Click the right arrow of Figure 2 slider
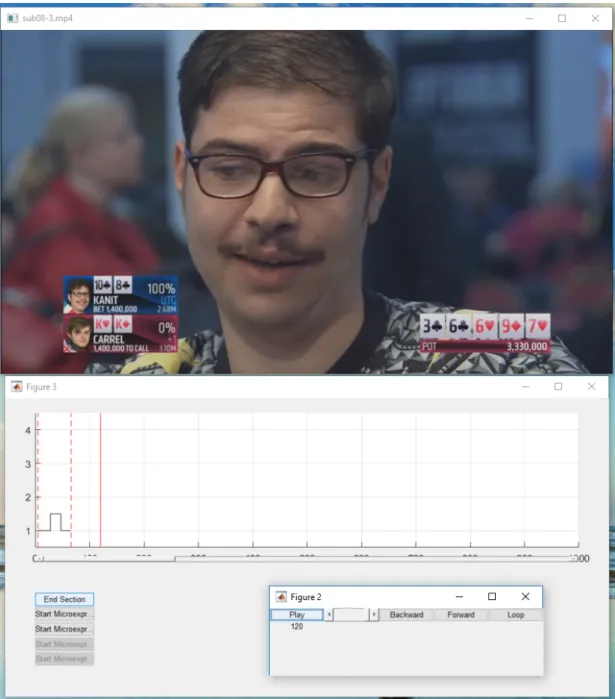Viewport: 615px width, 699px height. [x=374, y=615]
